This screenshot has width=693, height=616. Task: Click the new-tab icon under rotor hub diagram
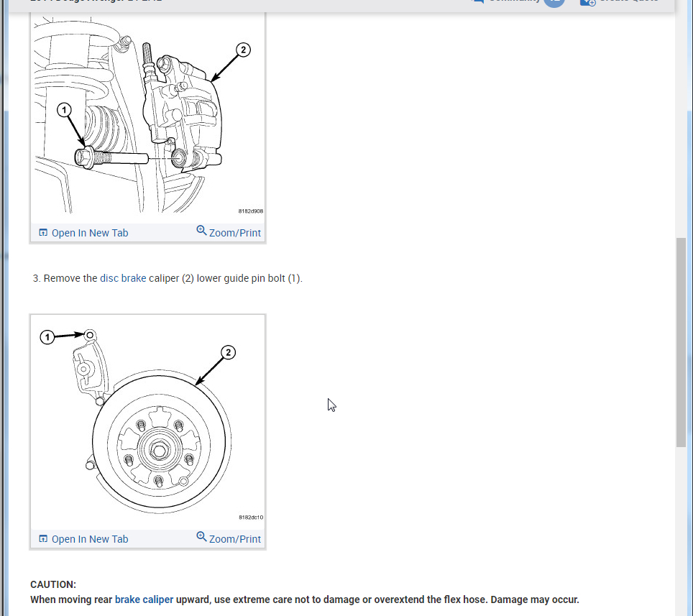tap(43, 538)
